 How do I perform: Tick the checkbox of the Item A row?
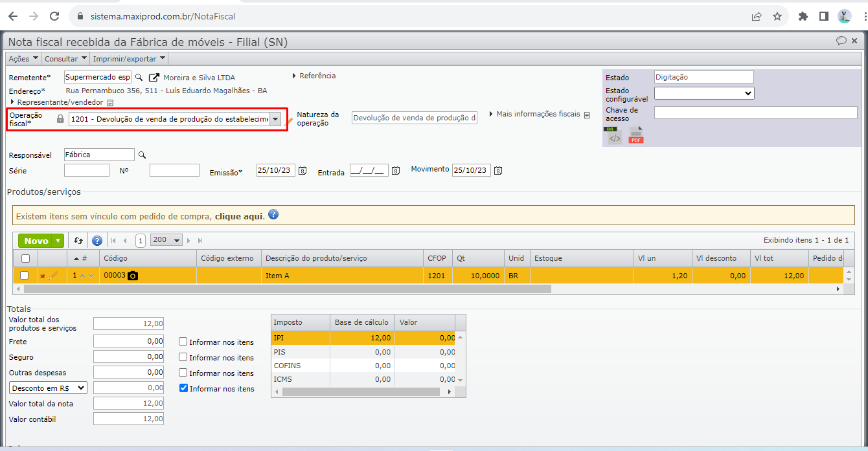(x=25, y=276)
